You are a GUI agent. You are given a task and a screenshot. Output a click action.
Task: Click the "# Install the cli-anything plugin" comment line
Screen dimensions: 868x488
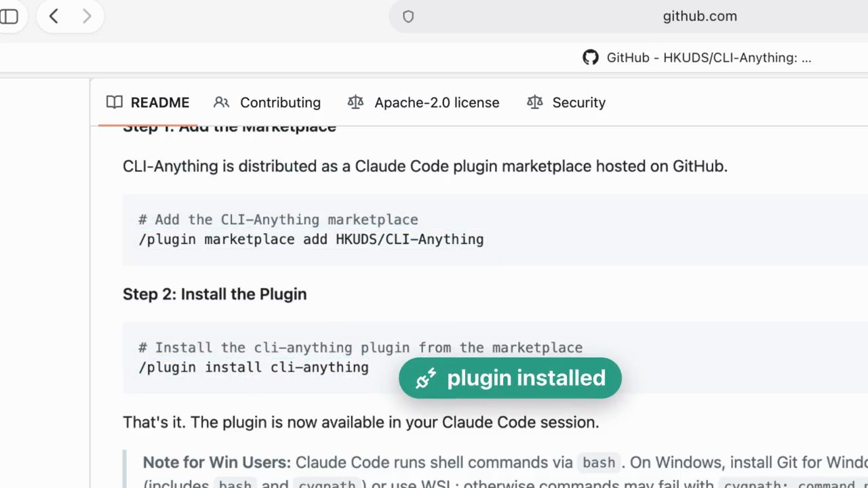tap(360, 348)
